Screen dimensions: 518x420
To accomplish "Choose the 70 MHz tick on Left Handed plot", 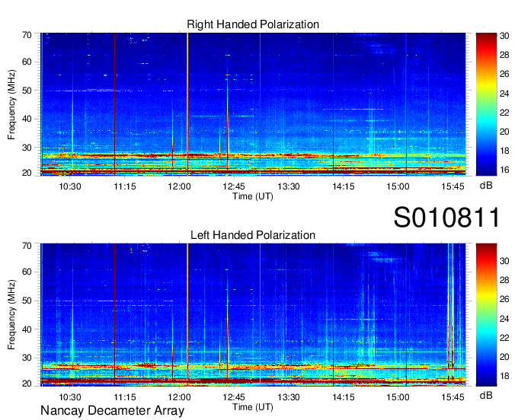I will pyautogui.click(x=27, y=246).
